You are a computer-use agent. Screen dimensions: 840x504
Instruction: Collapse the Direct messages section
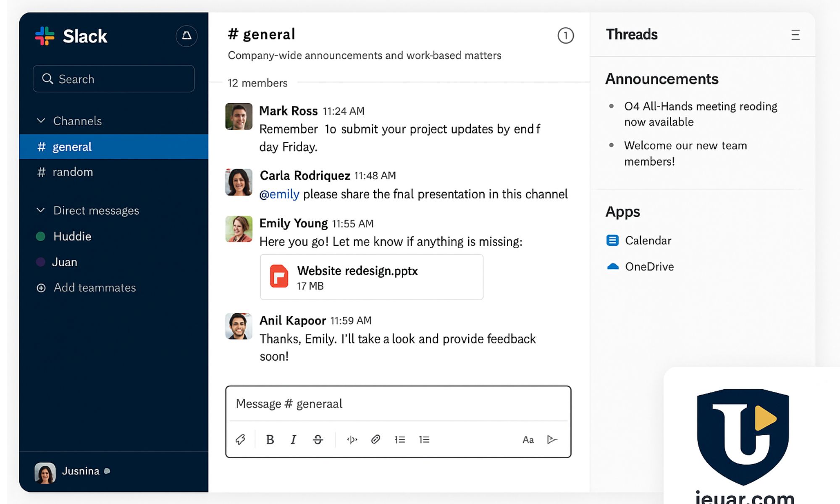(x=41, y=210)
